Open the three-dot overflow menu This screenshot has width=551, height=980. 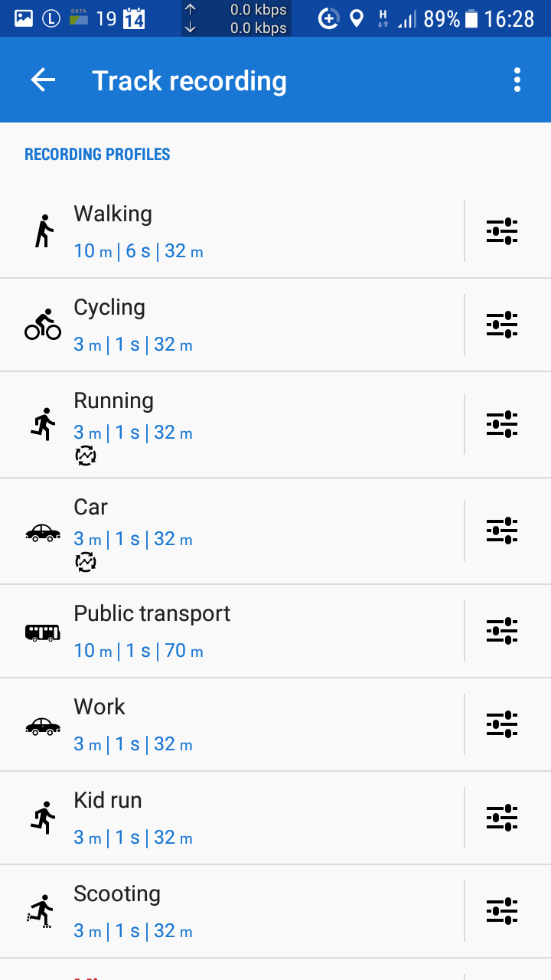pos(517,80)
